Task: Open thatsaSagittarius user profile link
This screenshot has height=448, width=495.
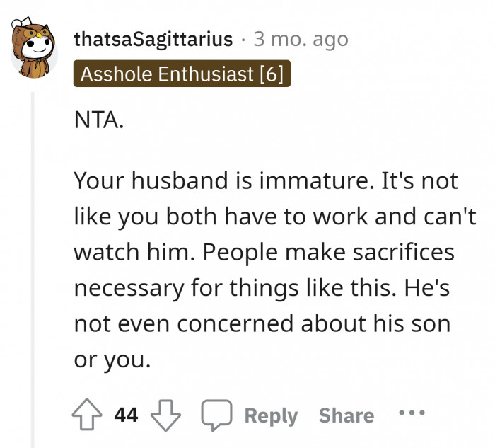Action: pos(153,39)
